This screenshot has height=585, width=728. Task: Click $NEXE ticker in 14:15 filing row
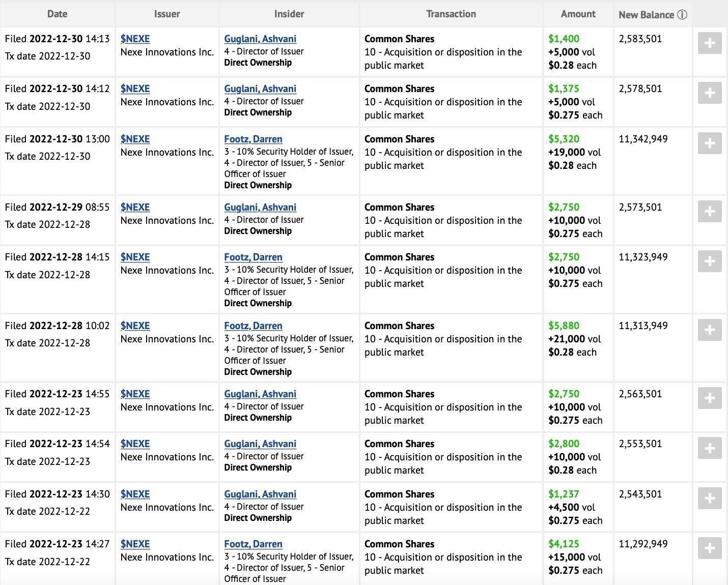click(135, 257)
